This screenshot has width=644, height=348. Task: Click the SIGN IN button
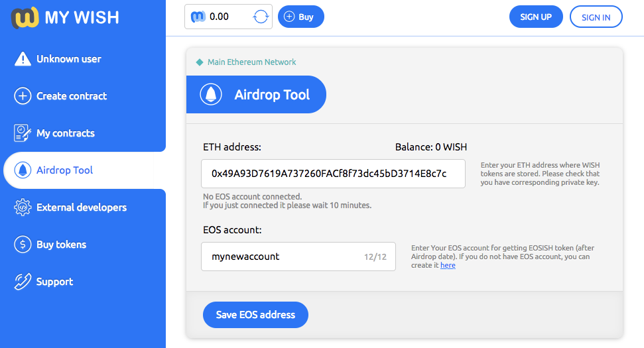pyautogui.click(x=596, y=17)
